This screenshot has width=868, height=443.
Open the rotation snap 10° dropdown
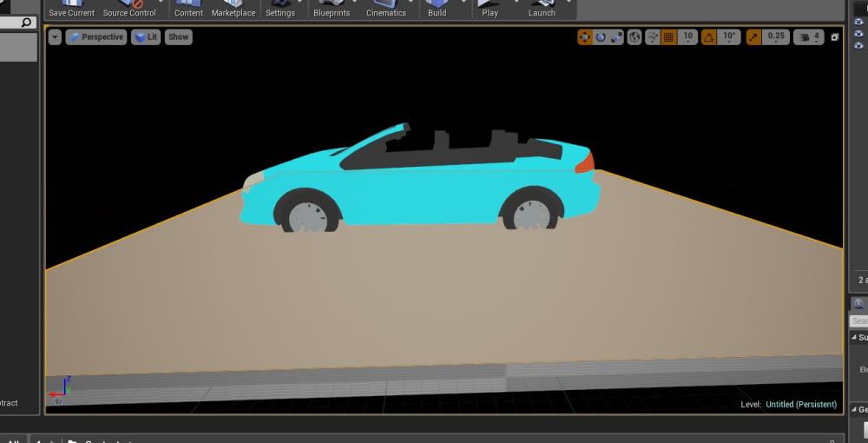pyautogui.click(x=729, y=37)
